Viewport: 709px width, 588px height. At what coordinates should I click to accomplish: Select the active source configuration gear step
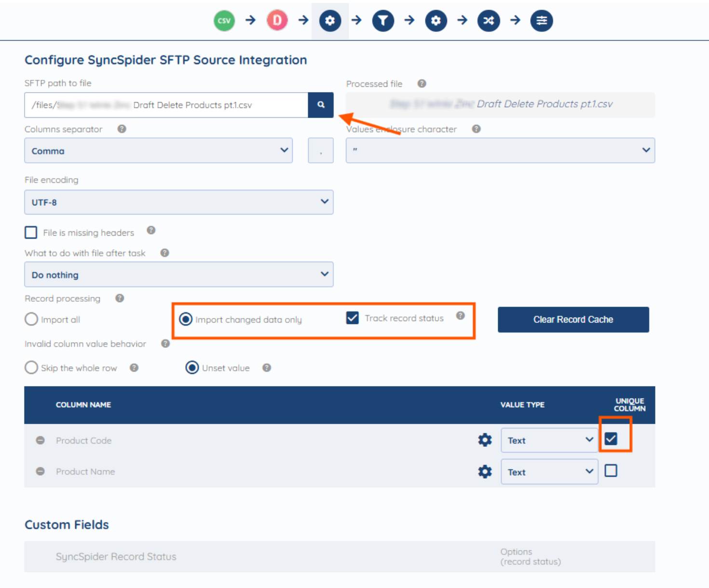pos(330,21)
